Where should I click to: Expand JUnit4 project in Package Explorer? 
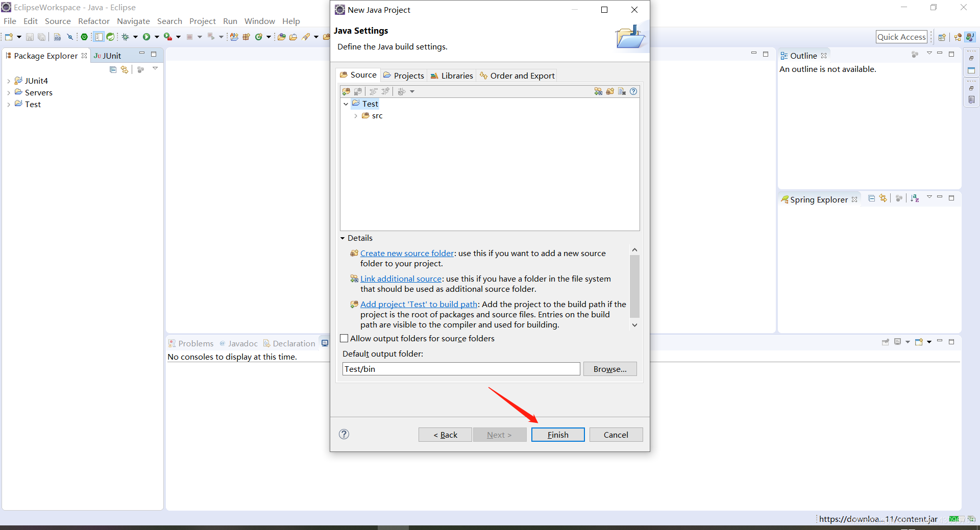coord(9,81)
